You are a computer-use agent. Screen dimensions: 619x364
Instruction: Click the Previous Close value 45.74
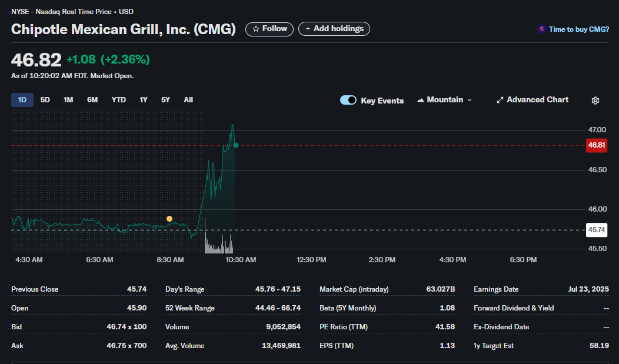pos(137,289)
